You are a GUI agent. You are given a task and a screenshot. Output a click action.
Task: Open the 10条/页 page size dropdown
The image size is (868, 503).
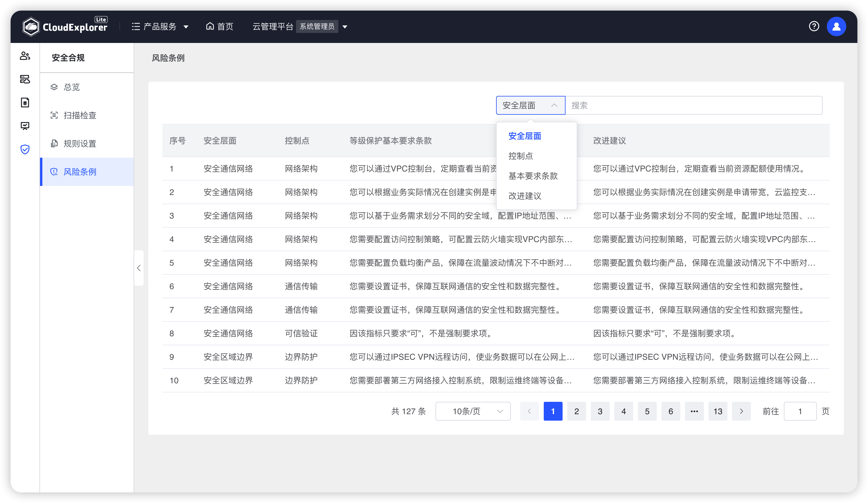[x=473, y=411]
